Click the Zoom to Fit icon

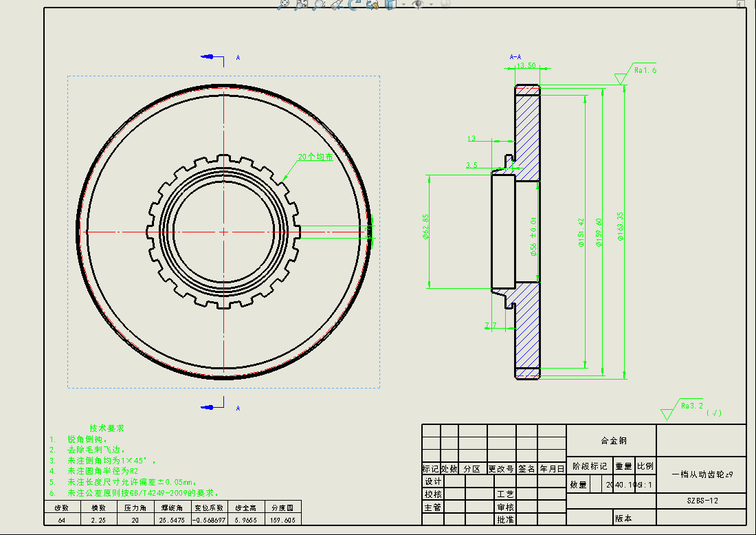[x=284, y=4]
